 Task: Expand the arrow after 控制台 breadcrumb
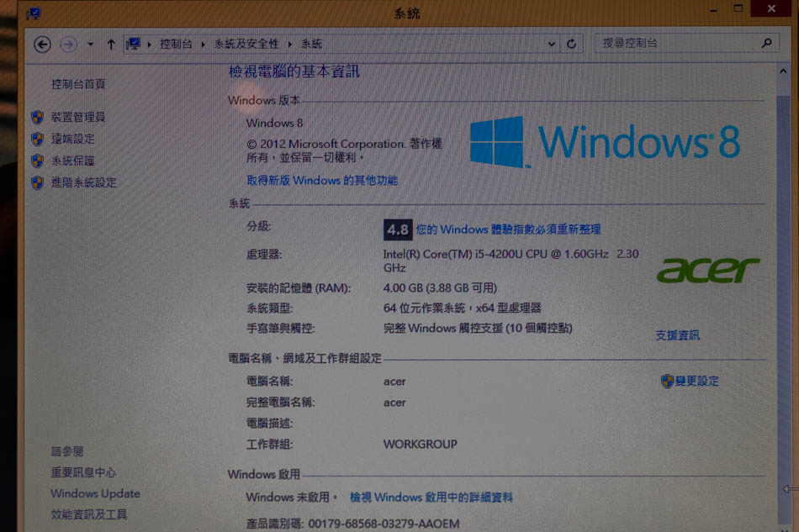click(203, 45)
